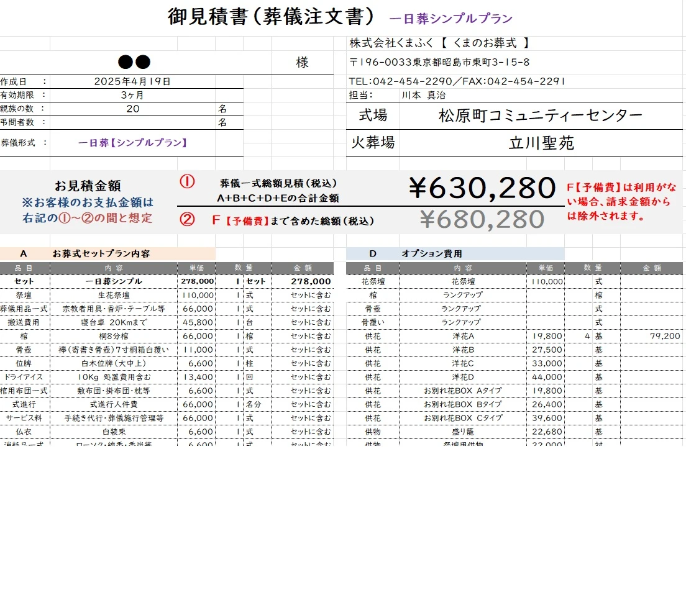Click the 弔問者数 label

tap(17, 122)
